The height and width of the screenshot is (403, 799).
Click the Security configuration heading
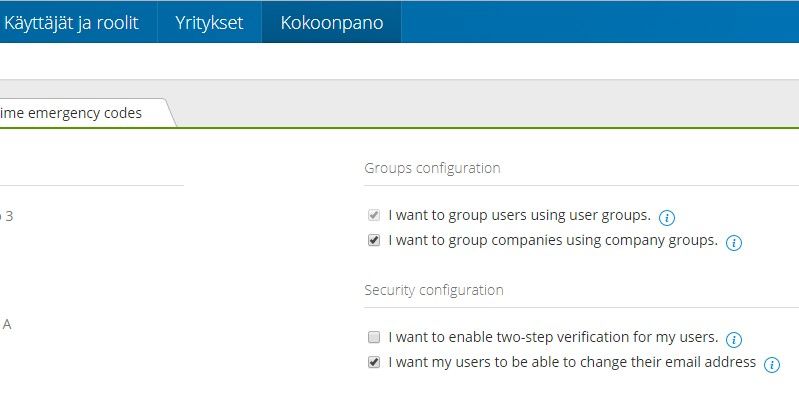(433, 290)
